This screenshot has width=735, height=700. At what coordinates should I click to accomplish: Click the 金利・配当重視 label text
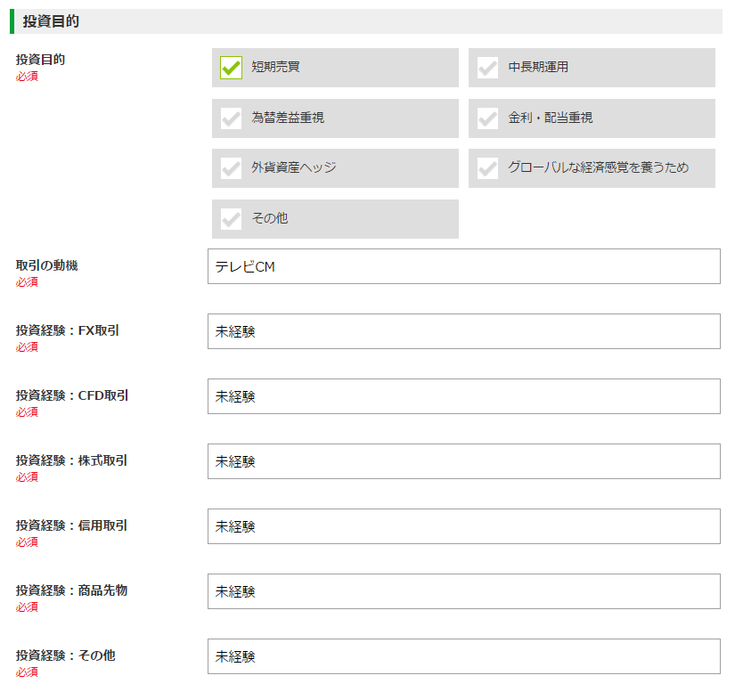click(551, 118)
